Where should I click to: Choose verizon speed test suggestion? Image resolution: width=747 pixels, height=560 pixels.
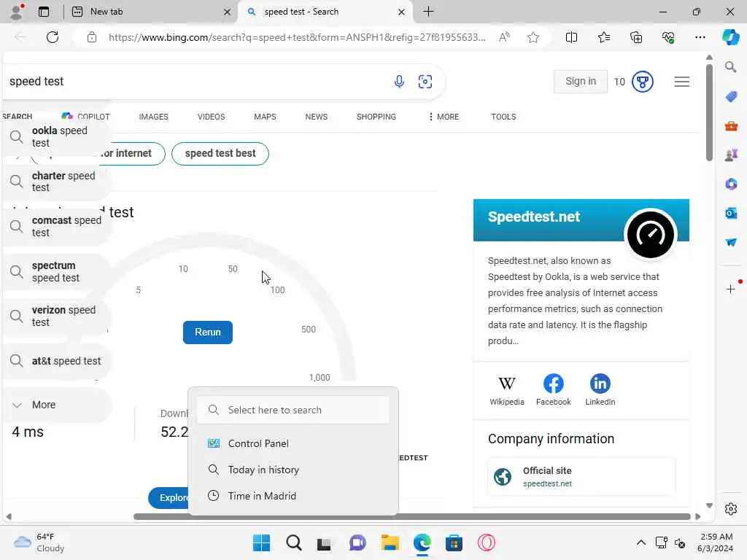pos(58,316)
